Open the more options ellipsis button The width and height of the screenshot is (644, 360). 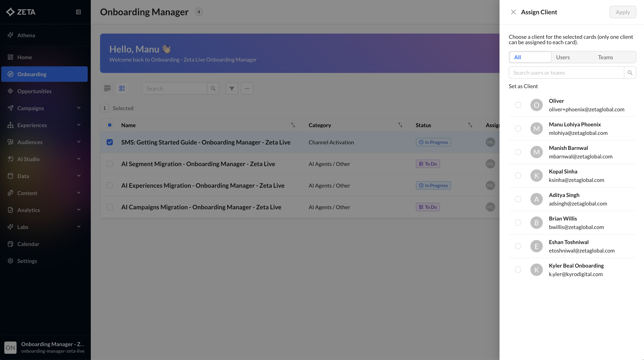point(247,88)
